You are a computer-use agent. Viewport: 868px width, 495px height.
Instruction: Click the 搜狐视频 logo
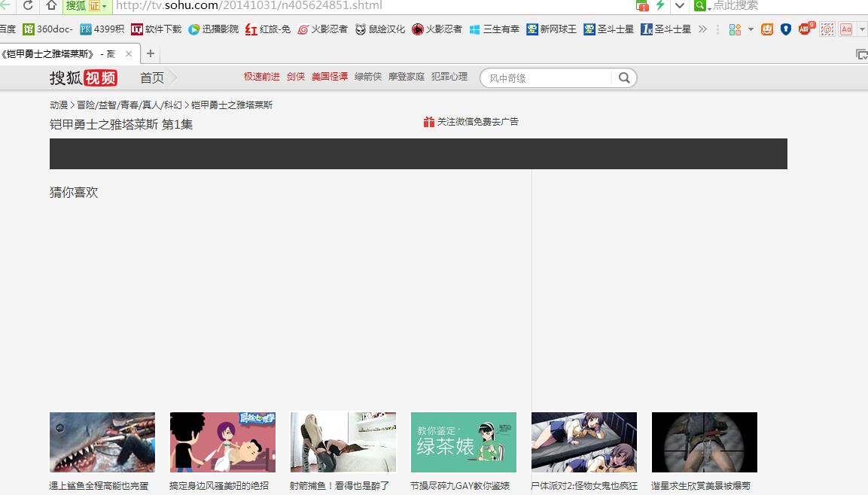84,78
